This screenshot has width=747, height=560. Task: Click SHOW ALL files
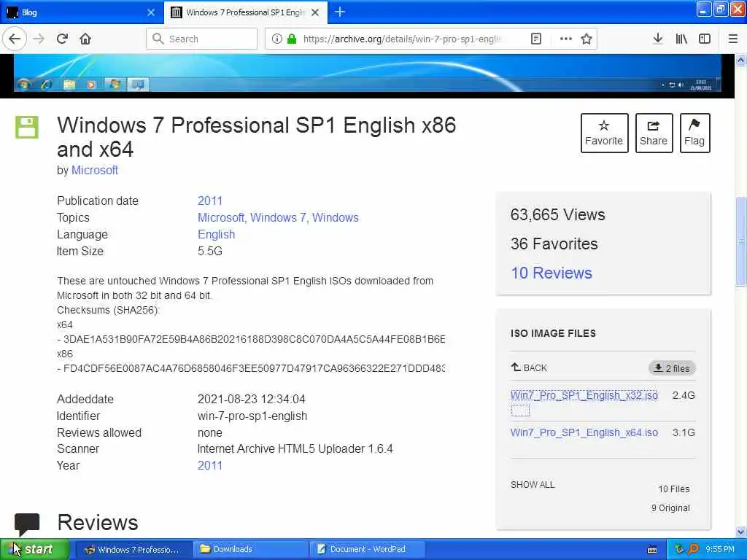pos(533,485)
